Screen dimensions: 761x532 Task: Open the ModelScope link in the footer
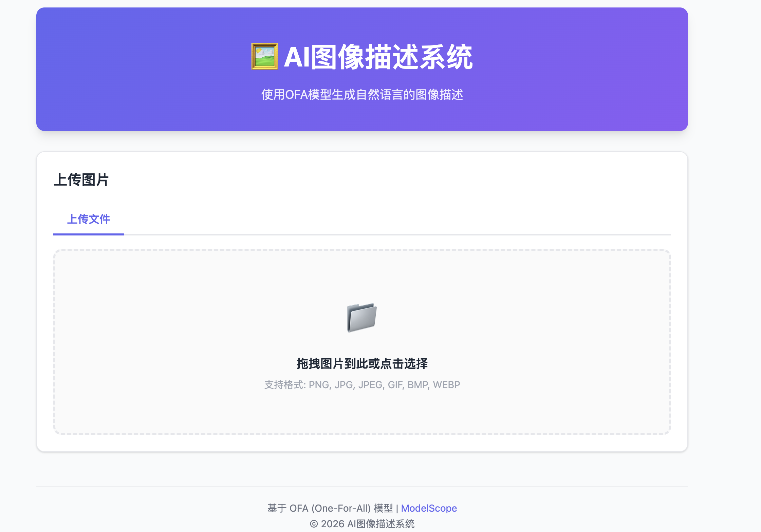429,508
